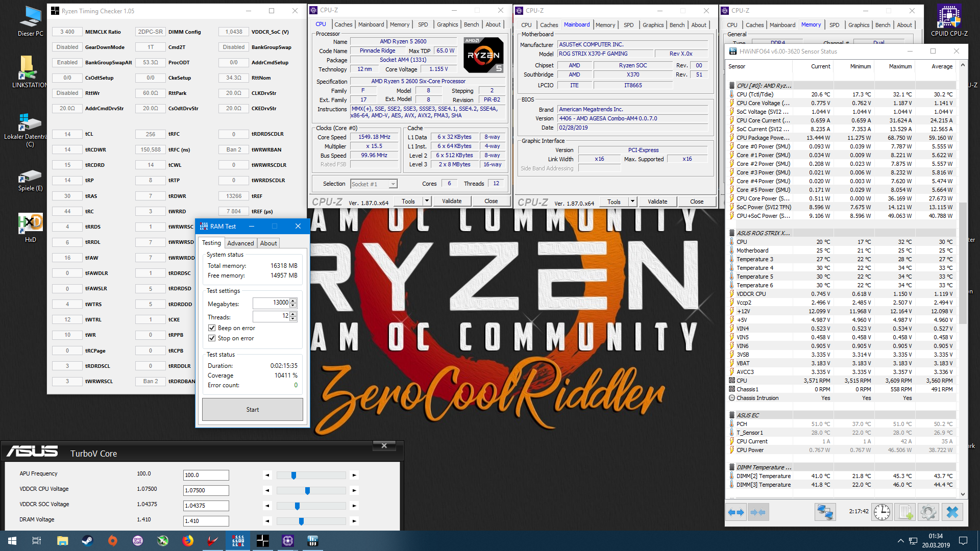Open HWiNFO remote network monitoring icon

coord(825,512)
